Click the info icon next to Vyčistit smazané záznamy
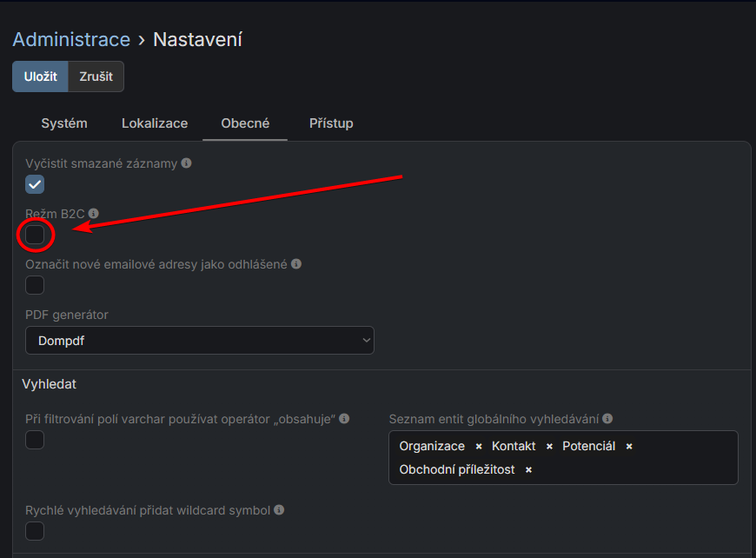This screenshot has height=558, width=756. coord(186,163)
